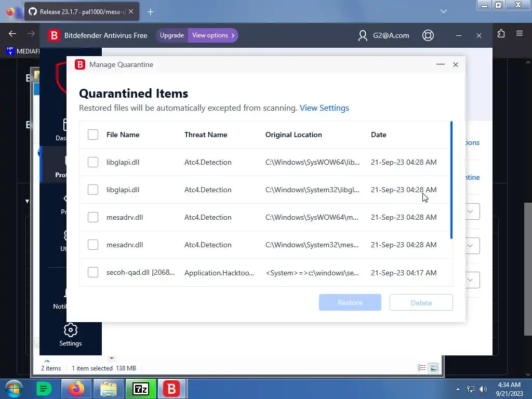Check the secoh-qad.dll row checkbox

coord(93,272)
